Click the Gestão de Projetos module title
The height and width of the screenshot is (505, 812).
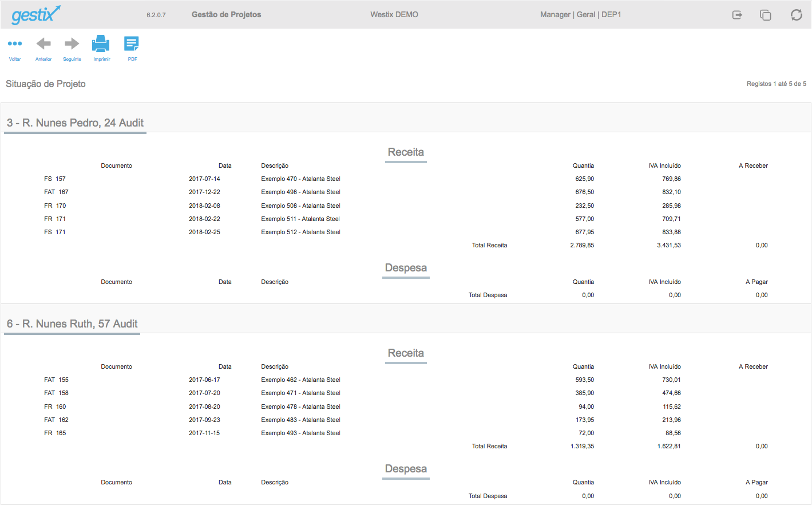[227, 14]
